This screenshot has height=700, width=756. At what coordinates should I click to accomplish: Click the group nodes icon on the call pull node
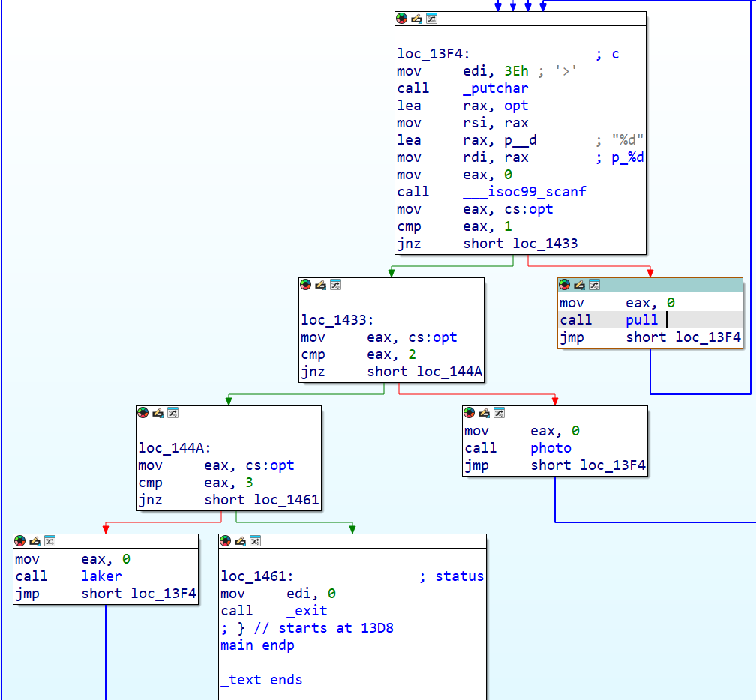click(x=594, y=285)
